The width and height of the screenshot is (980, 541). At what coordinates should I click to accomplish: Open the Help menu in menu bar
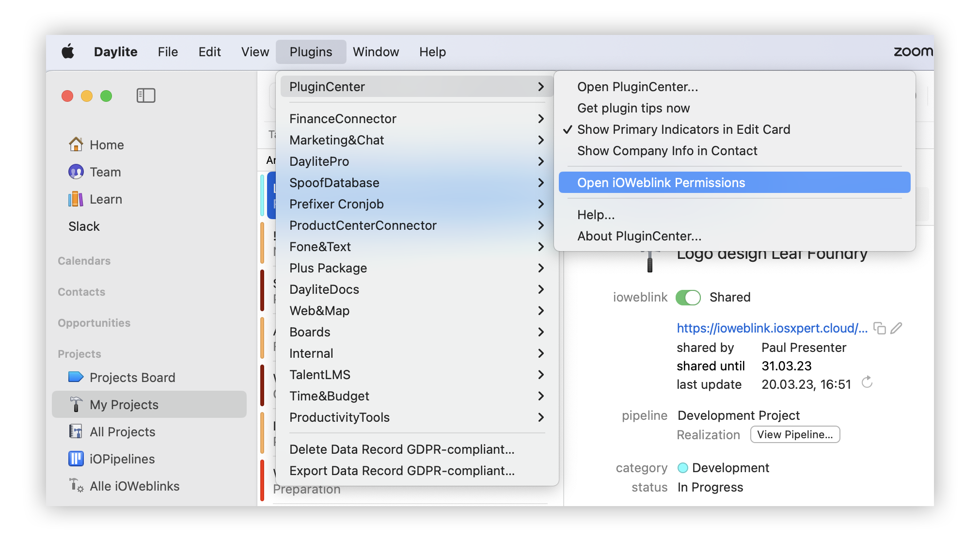pos(432,52)
